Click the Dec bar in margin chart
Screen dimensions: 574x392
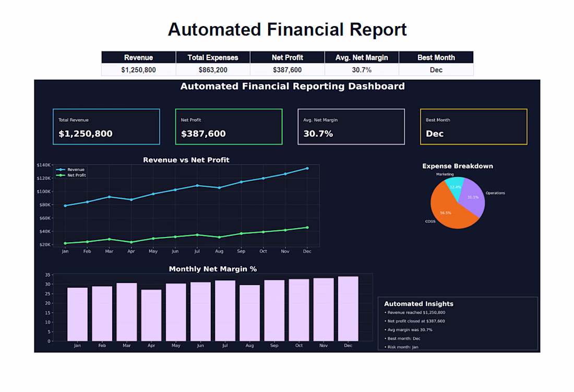point(348,309)
